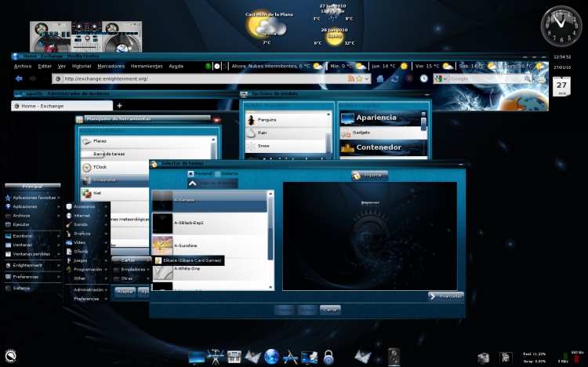This screenshot has height=367, width=588.
Task: Click the green status dot in Firefox menubar
Action: 208,66
